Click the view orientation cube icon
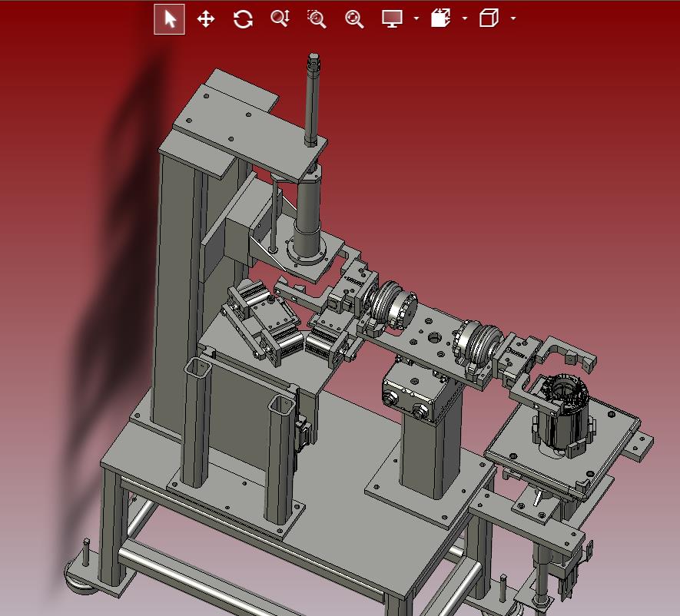Viewport: 680px width, 616px height. click(489, 18)
